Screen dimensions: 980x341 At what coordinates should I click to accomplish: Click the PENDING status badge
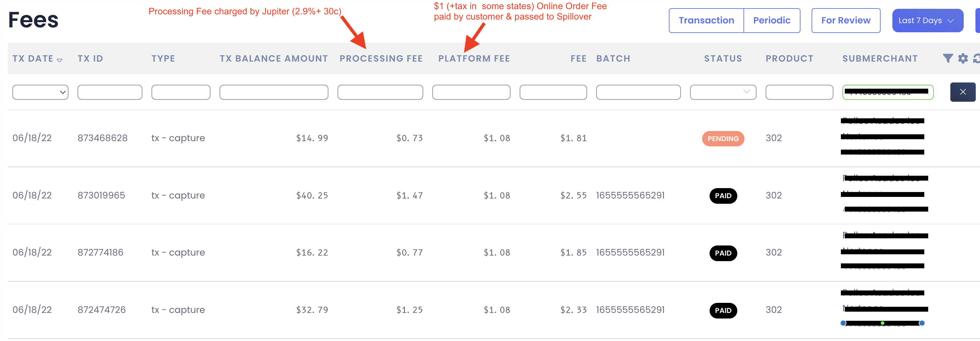723,139
